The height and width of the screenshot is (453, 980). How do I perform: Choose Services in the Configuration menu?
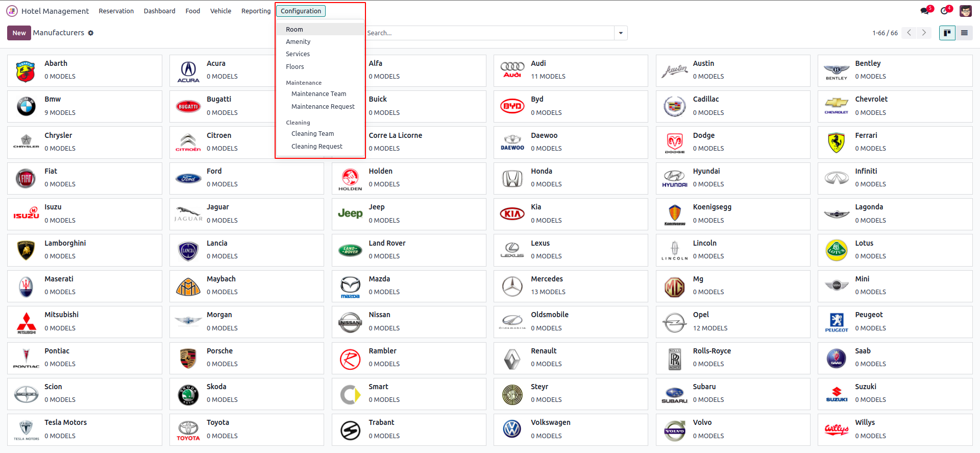click(x=320, y=54)
